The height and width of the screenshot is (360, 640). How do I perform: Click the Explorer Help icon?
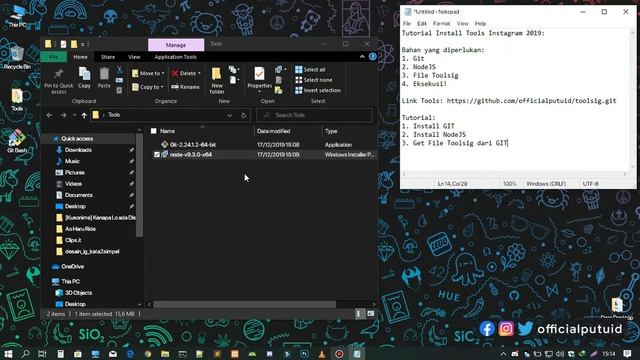[373, 57]
